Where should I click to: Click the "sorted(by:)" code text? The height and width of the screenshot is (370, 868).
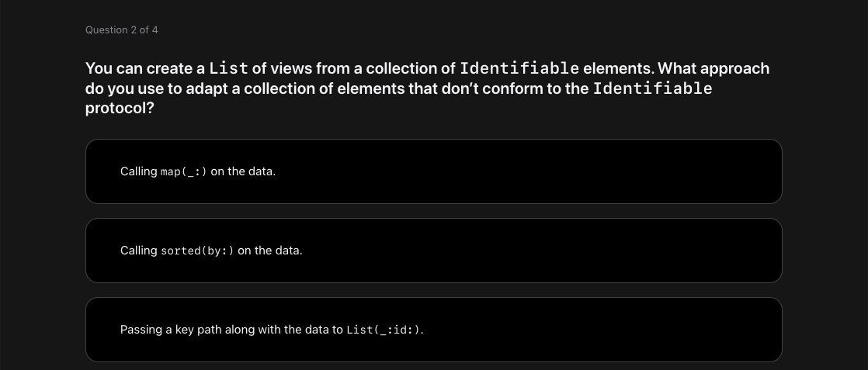tap(197, 251)
